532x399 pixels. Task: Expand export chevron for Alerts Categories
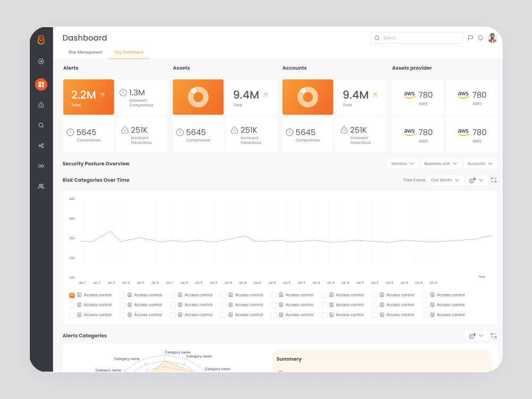point(481,336)
